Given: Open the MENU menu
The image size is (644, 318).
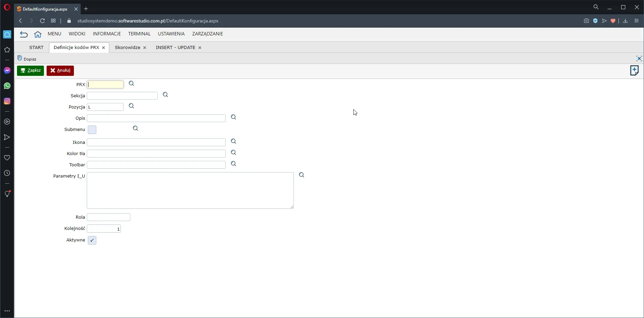Looking at the screenshot, I should tap(54, 34).
